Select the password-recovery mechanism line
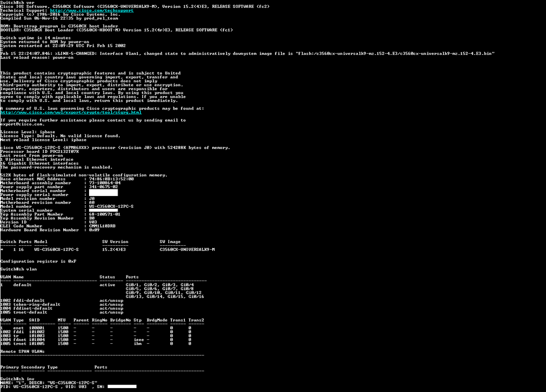The image size is (546, 392). pyautogui.click(x=57, y=167)
